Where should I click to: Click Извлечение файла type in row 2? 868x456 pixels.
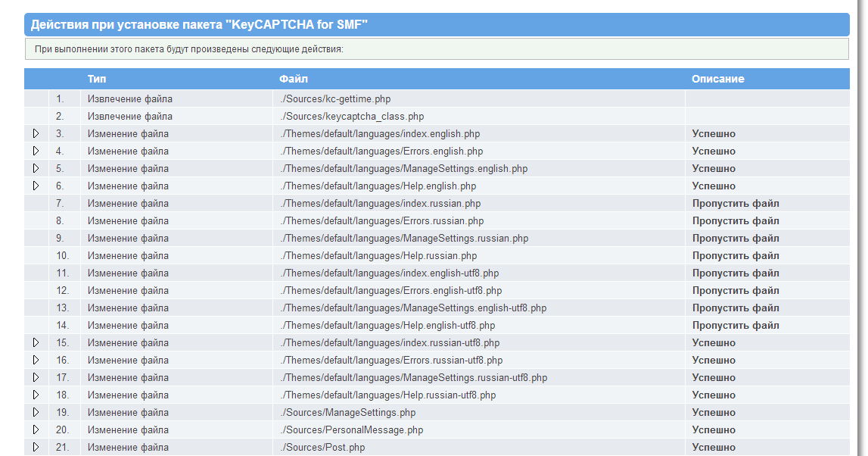tap(129, 117)
